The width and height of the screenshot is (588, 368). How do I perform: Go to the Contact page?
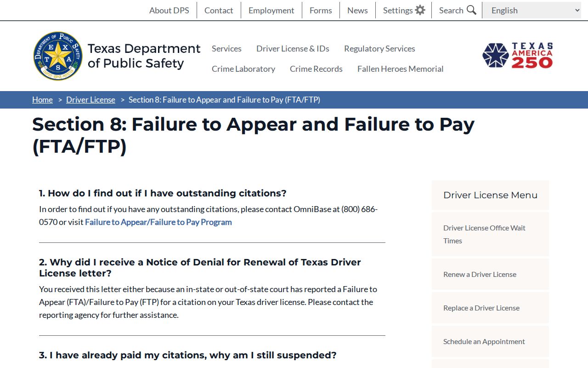[x=219, y=10]
